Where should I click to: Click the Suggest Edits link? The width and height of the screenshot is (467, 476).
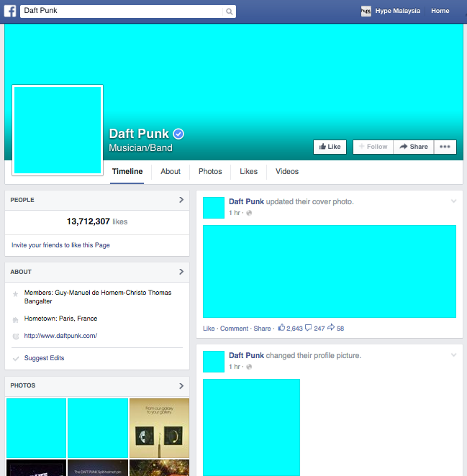pos(45,358)
